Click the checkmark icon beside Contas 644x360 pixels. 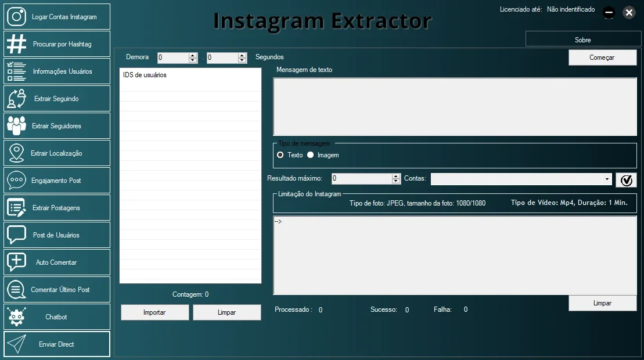[x=627, y=180]
